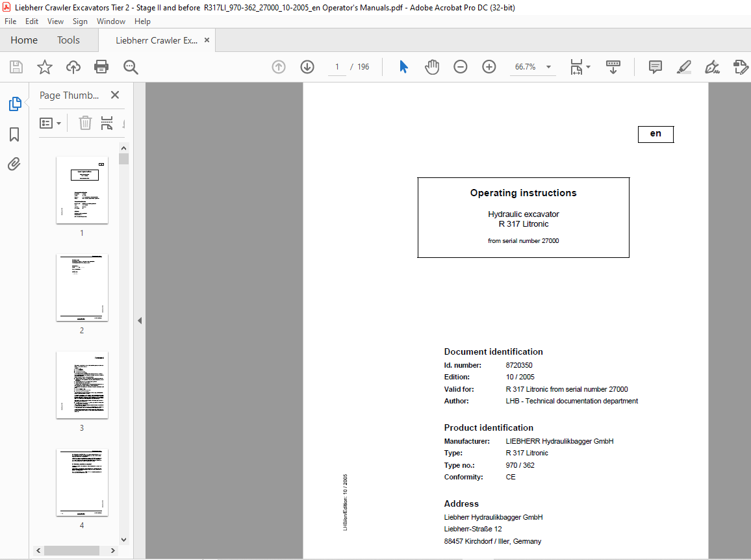This screenshot has width=751, height=560.
Task: Select page 2 thumbnail
Action: tap(82, 287)
